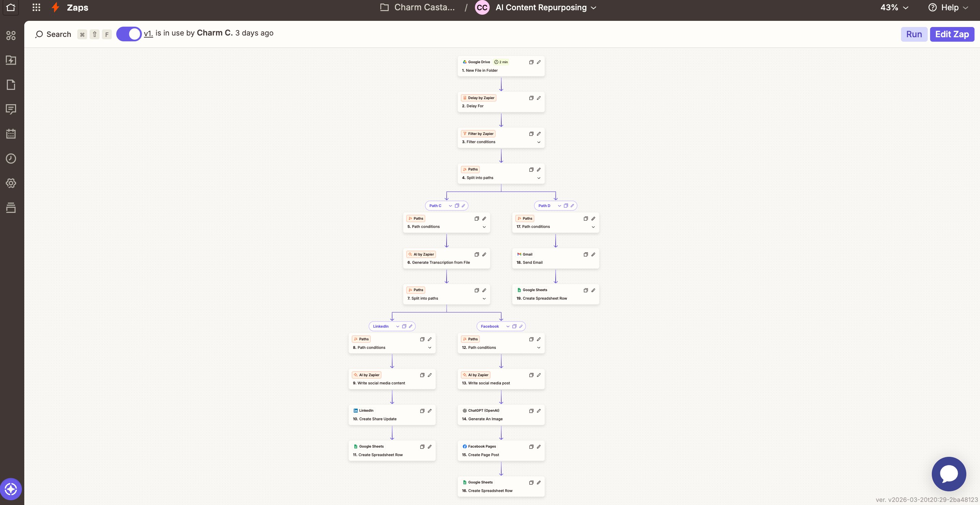Click the Zap history clock icon in sidebar
Viewport: 980px width, 505px height.
coord(11,159)
